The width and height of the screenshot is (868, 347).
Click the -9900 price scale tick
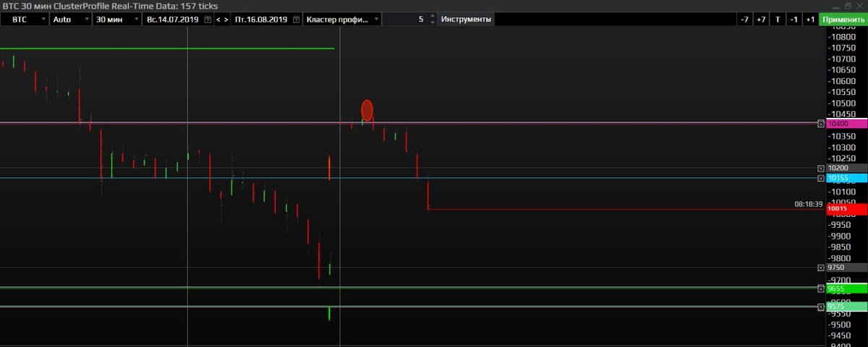(840, 236)
